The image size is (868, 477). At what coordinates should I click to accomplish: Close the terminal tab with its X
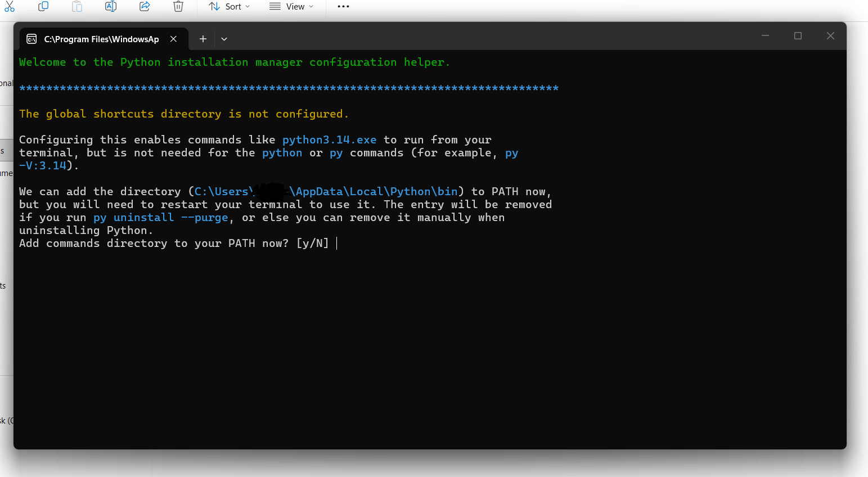point(173,39)
